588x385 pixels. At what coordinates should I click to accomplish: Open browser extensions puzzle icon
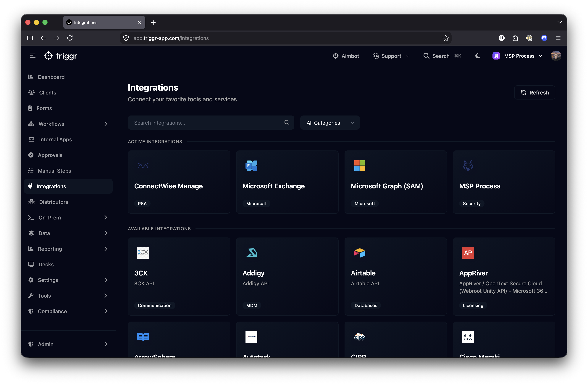(x=515, y=38)
